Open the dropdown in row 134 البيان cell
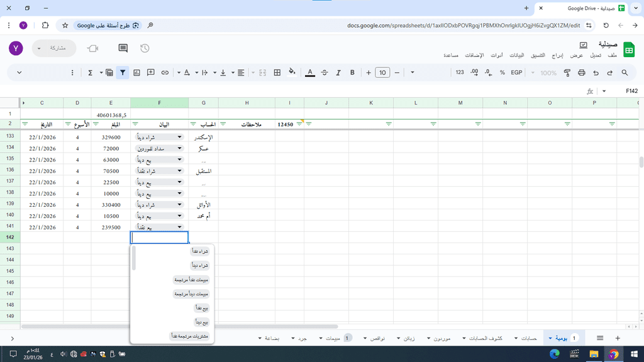The height and width of the screenshot is (362, 644). [x=180, y=148]
